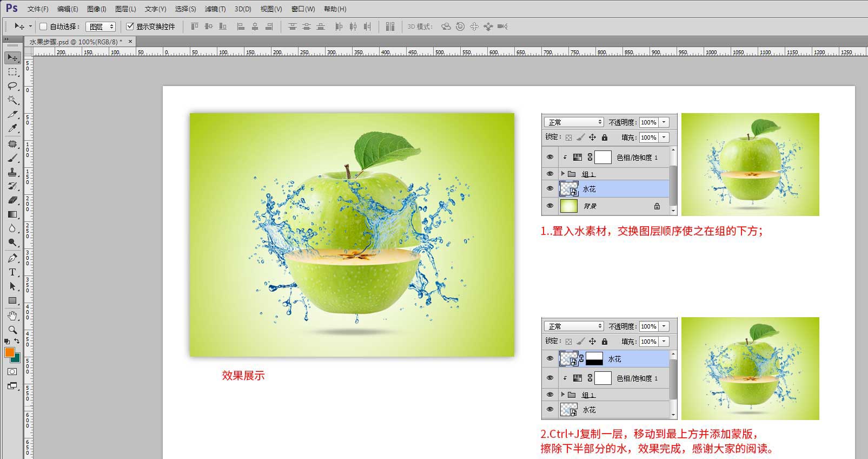The image size is (868, 459).
Task: Close the 水果步骤.psd document tab
Action: pyautogui.click(x=130, y=42)
